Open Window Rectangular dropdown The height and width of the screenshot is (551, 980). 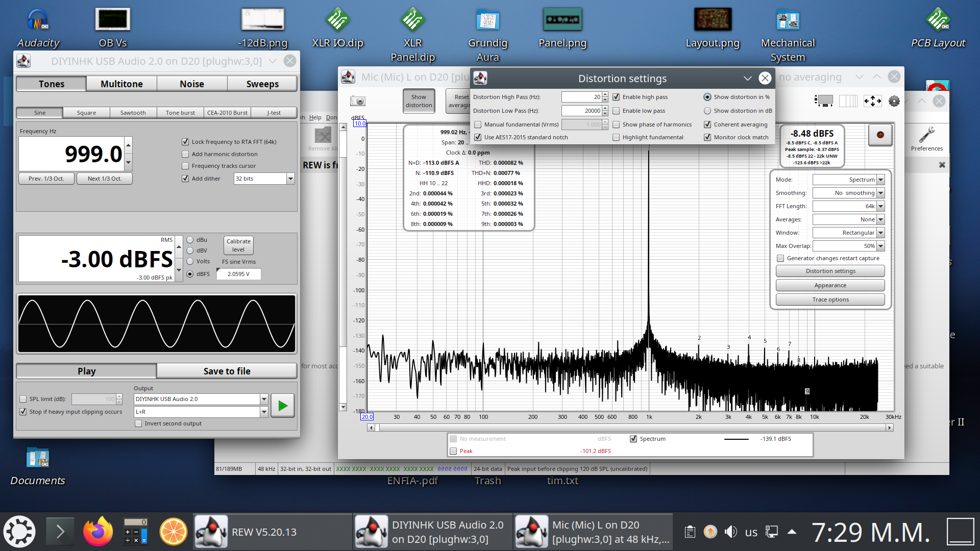click(x=848, y=233)
